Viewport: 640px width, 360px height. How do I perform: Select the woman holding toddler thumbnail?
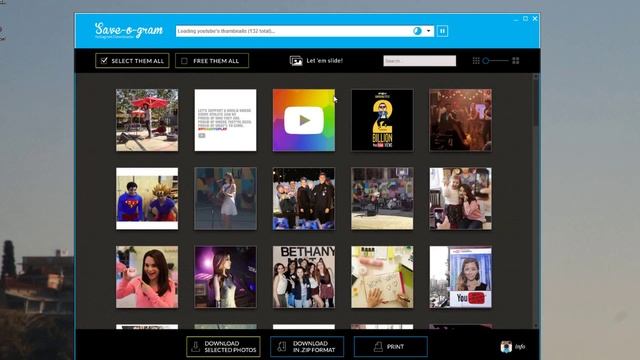(x=460, y=198)
